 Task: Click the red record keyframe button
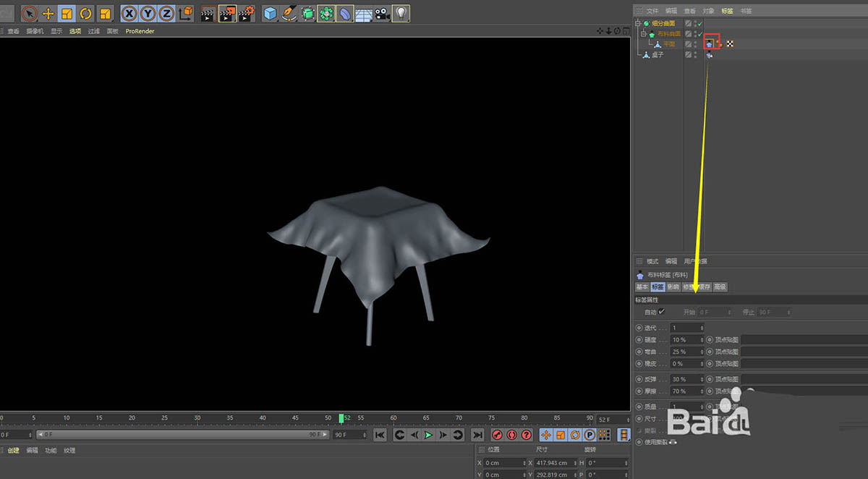tap(497, 435)
